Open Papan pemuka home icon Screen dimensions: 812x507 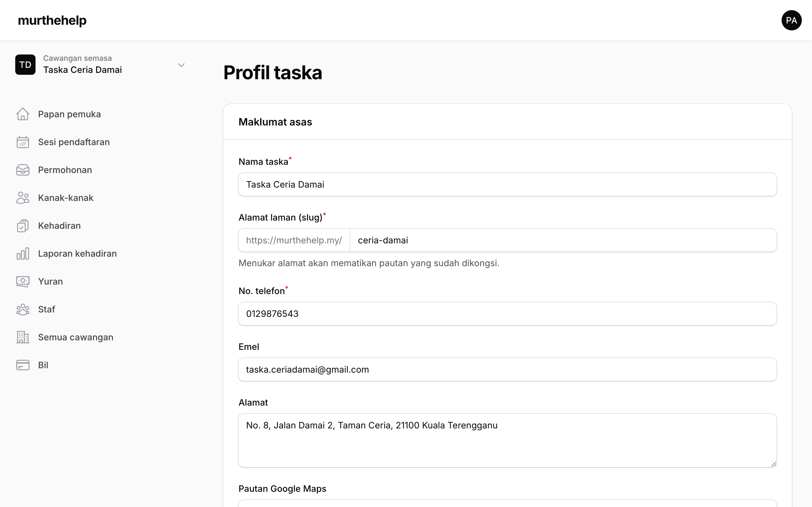click(x=23, y=114)
